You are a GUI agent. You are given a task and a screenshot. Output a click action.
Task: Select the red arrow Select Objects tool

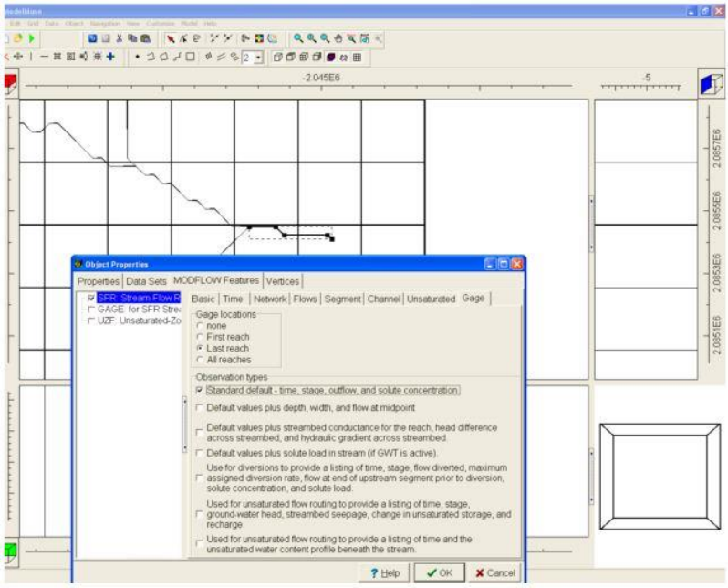172,39
